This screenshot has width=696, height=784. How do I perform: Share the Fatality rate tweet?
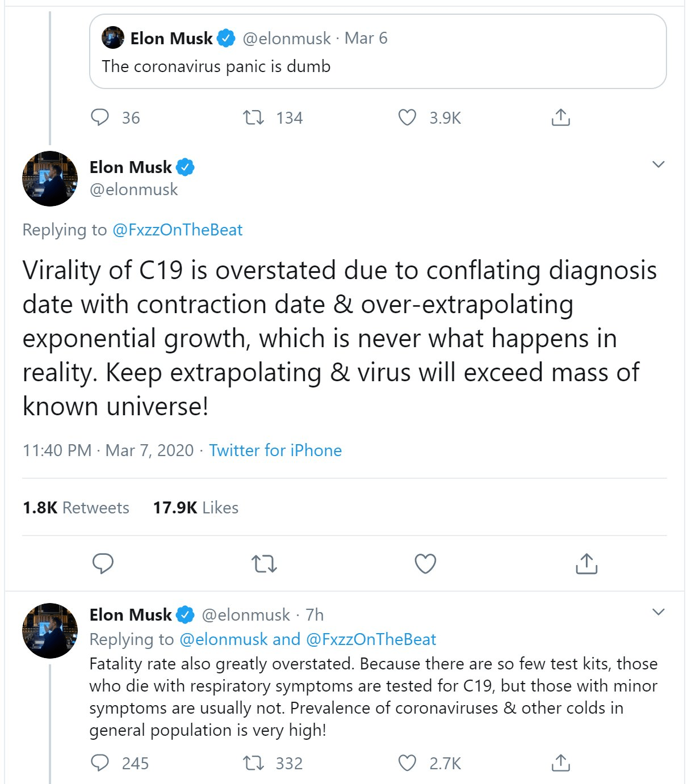pos(560,763)
